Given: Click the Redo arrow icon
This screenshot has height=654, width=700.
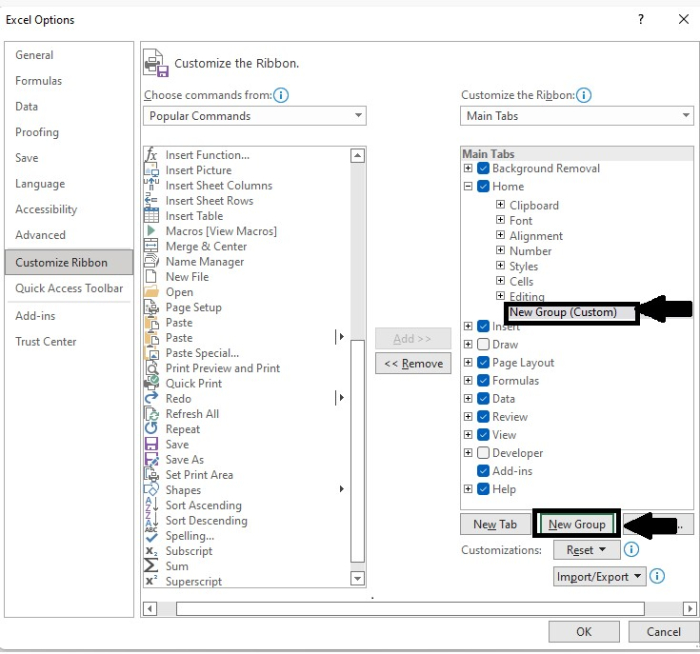Looking at the screenshot, I should pos(151,398).
